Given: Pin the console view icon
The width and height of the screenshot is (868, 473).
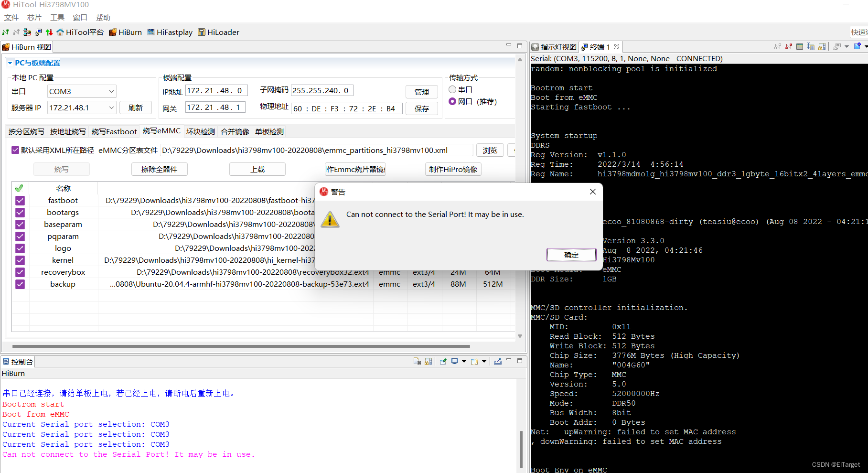Looking at the screenshot, I should (x=443, y=361).
